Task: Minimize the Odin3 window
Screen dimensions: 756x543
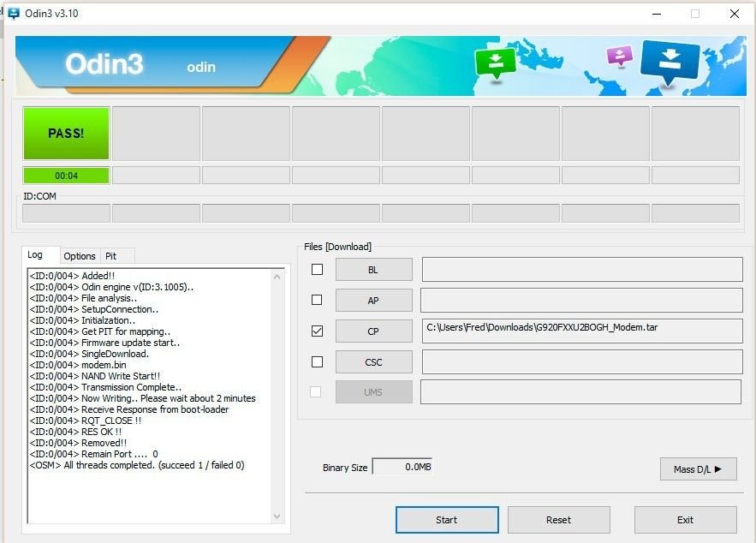Action: [656, 14]
